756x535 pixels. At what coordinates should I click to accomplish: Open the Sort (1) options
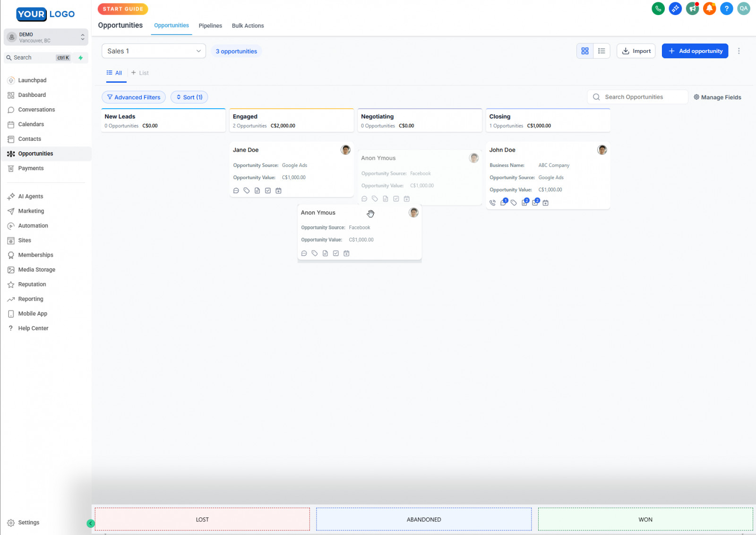189,97
